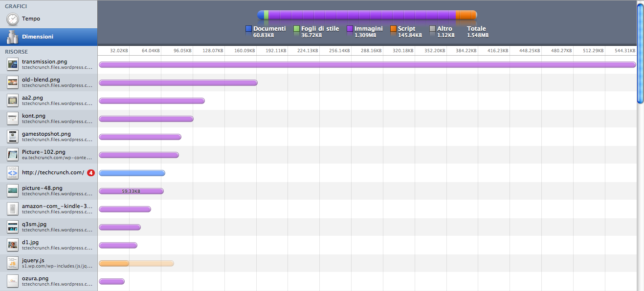The image size is (644, 291).
Task: Click the transmission.png resource icon
Action: pyautogui.click(x=13, y=64)
